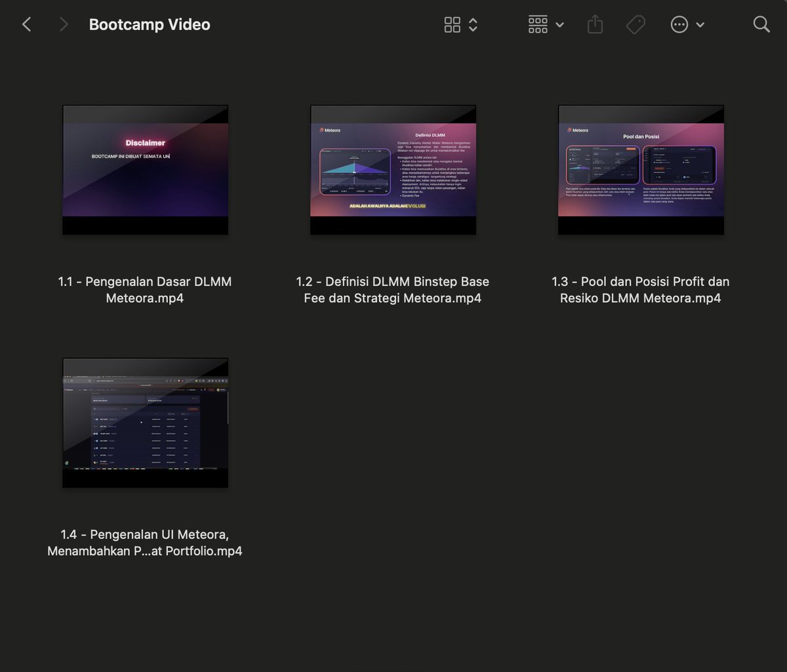The height and width of the screenshot is (672, 787).
Task: Click filename 1.3 - Pool dan Posisi Profit
Action: coord(641,290)
